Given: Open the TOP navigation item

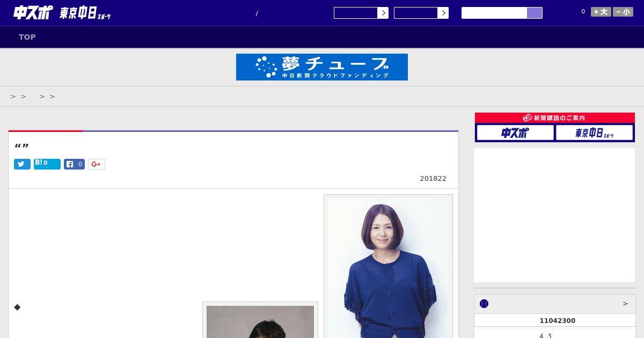Looking at the screenshot, I should (x=27, y=37).
